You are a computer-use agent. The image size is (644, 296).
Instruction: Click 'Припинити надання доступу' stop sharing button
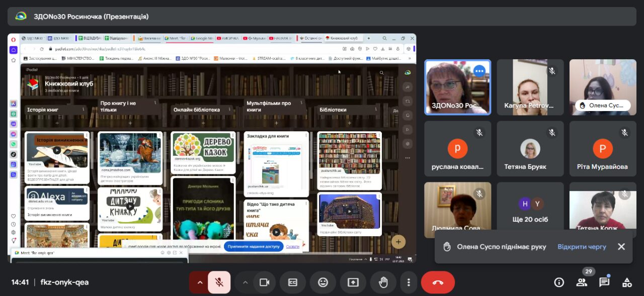point(254,247)
